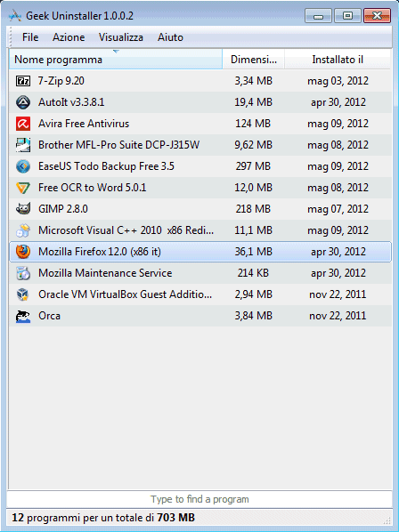Select the Mozilla Maintenance Service row
This screenshot has height=532, width=399.
click(x=200, y=273)
